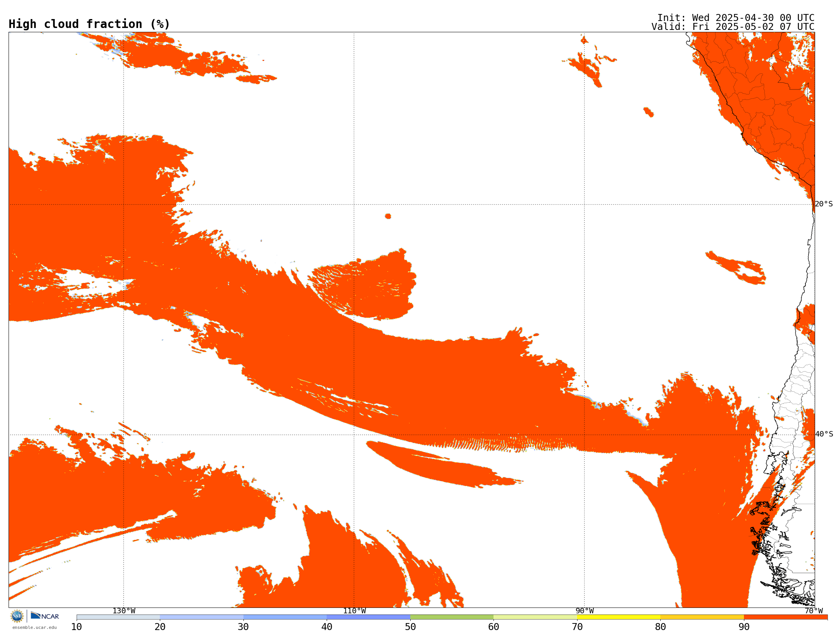Click the 20°S latitude label

(824, 204)
